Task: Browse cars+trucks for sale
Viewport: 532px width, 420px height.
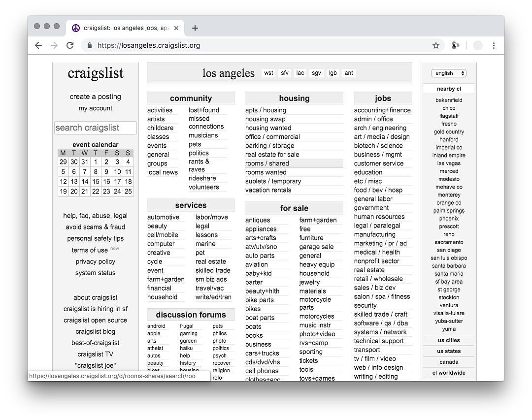Action: [x=262, y=353]
